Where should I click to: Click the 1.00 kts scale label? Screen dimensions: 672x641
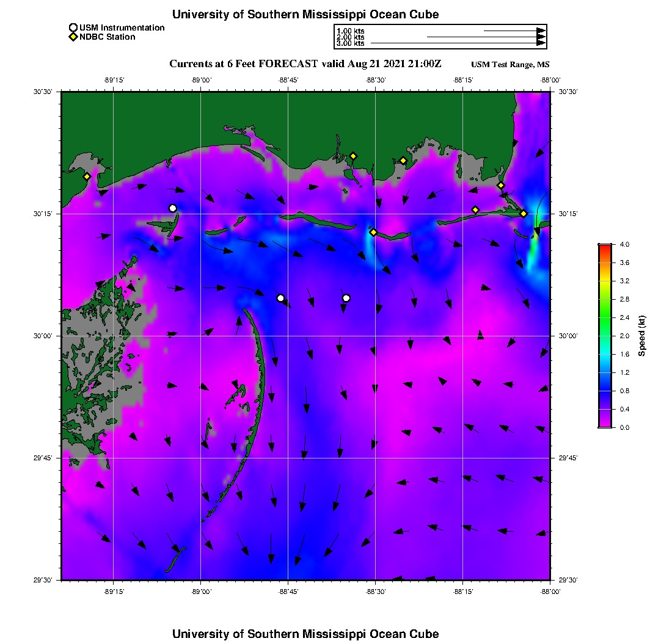[x=350, y=31]
